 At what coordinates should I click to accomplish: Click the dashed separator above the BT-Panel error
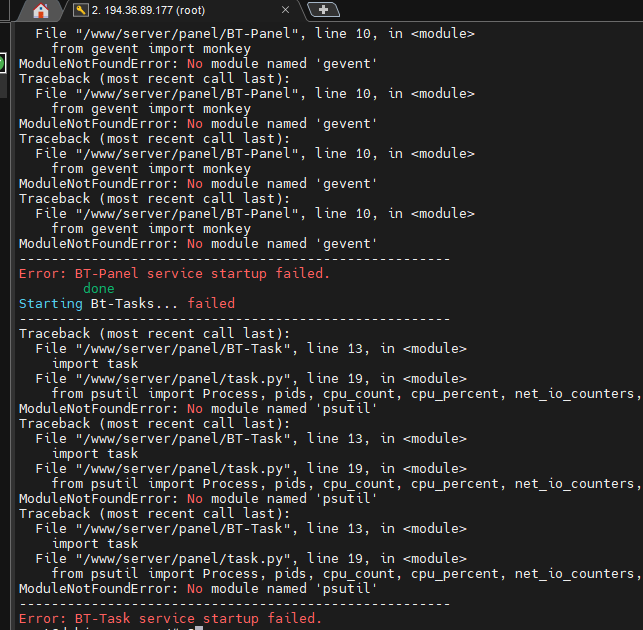coord(234,258)
